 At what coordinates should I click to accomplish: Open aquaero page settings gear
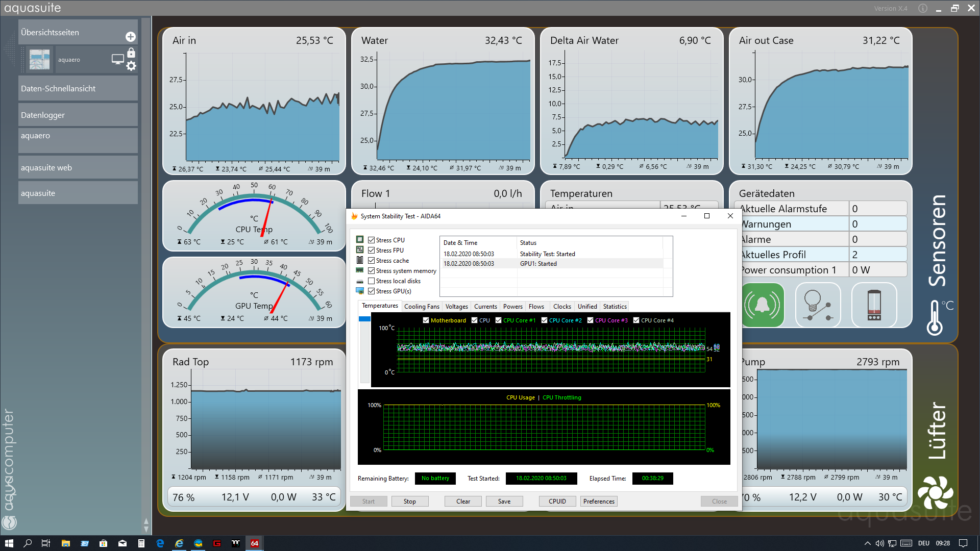click(131, 66)
